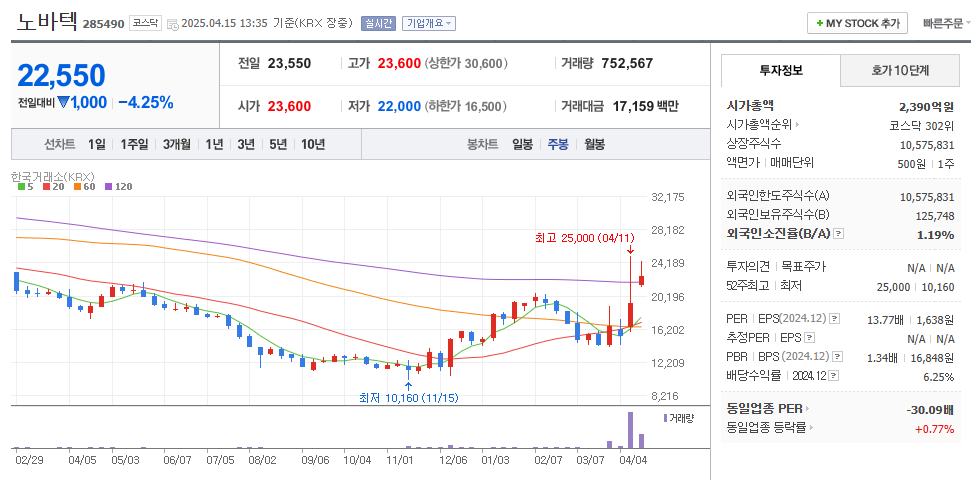Click the 코스닥 302위 rank value
Screen dimensions: 978x480
[x=922, y=125]
